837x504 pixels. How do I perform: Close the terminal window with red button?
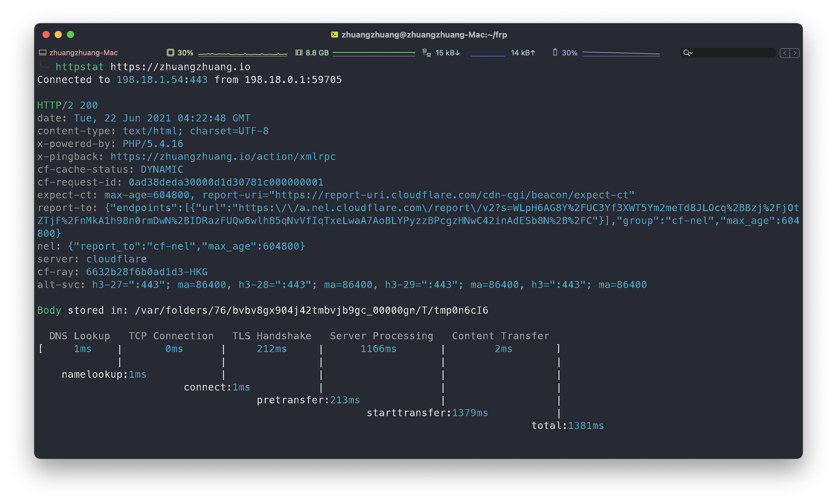[46, 35]
